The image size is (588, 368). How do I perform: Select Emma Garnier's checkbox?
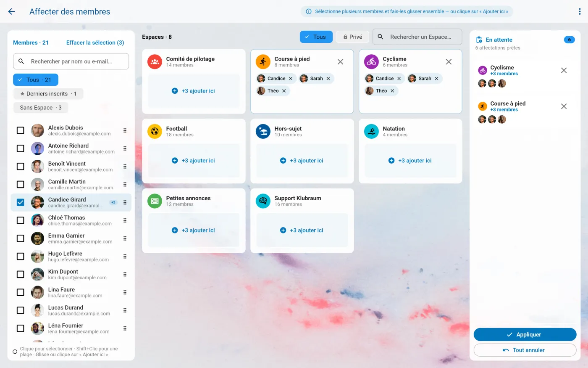click(20, 238)
